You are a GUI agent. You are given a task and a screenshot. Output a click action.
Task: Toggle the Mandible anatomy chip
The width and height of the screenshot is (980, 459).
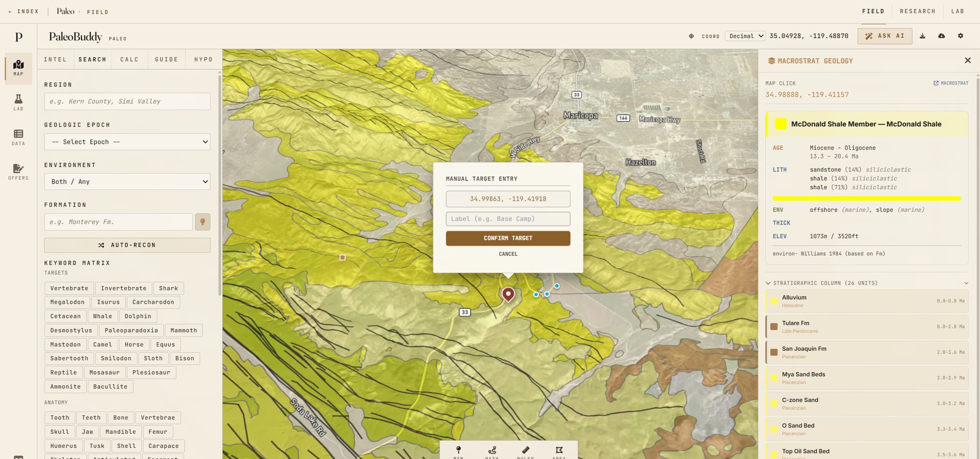click(x=121, y=432)
